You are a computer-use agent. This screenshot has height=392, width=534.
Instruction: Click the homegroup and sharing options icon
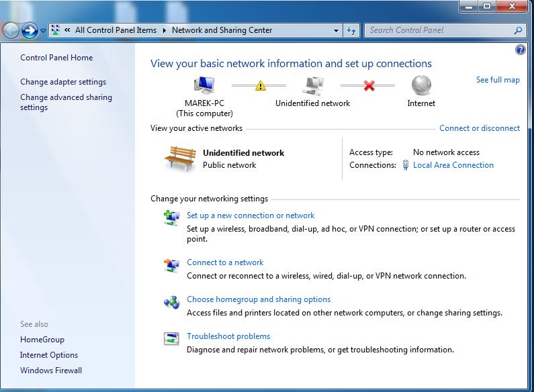click(172, 302)
